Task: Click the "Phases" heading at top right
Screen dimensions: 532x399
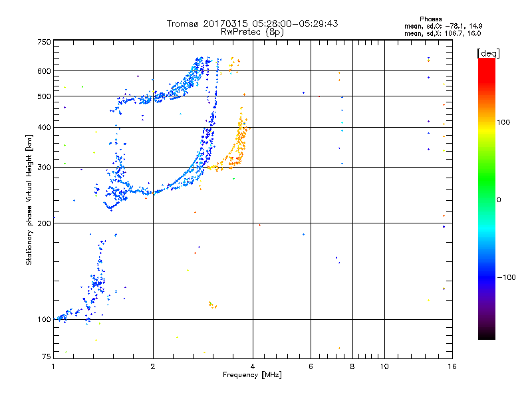Action: coord(430,19)
